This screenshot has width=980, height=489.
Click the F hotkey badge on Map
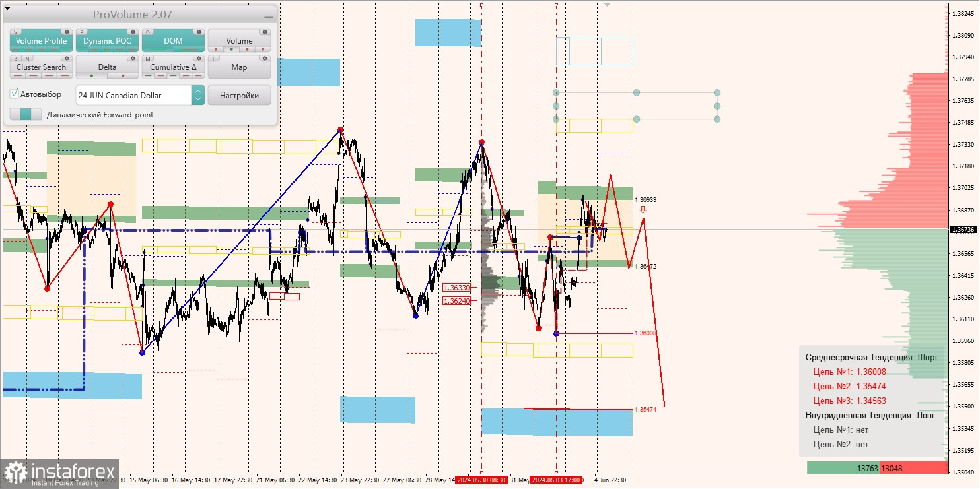coord(214,59)
